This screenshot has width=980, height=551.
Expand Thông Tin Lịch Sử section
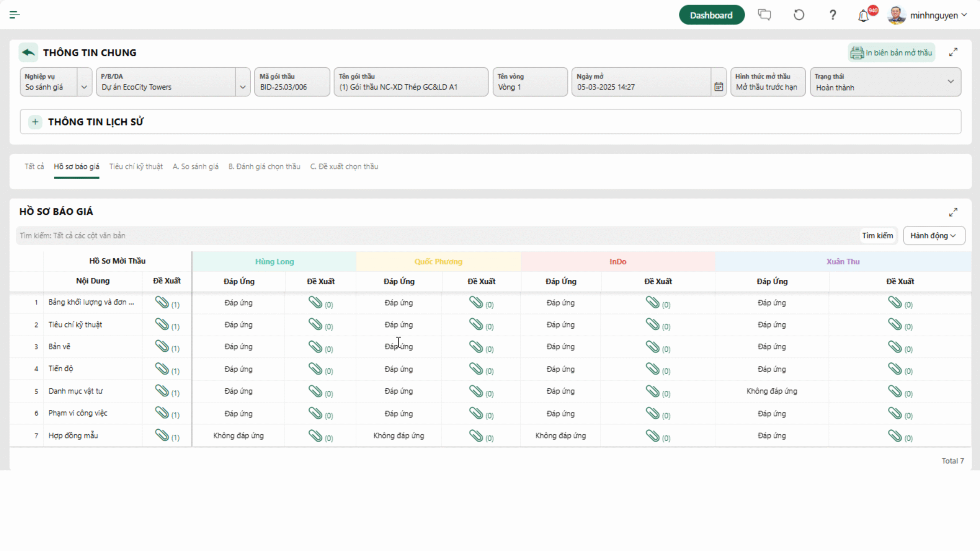coord(35,122)
